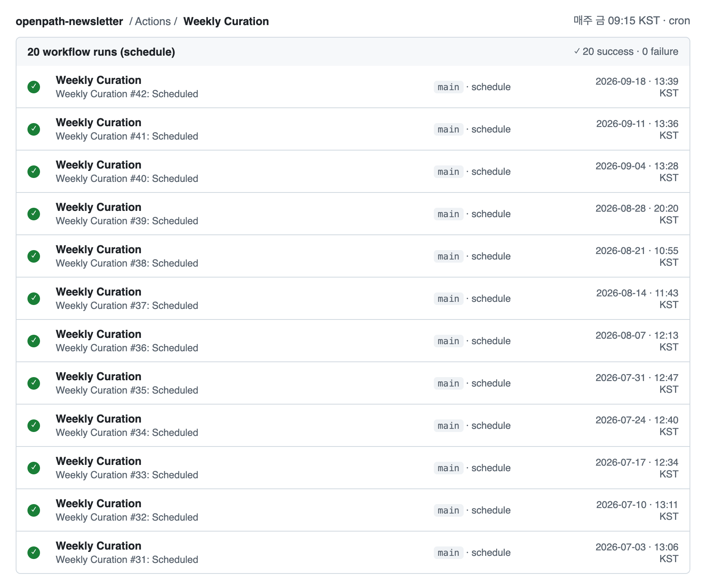Select the text 'Weekly Curation #34: Scheduled'
The image size is (706, 588).
pyautogui.click(x=127, y=433)
